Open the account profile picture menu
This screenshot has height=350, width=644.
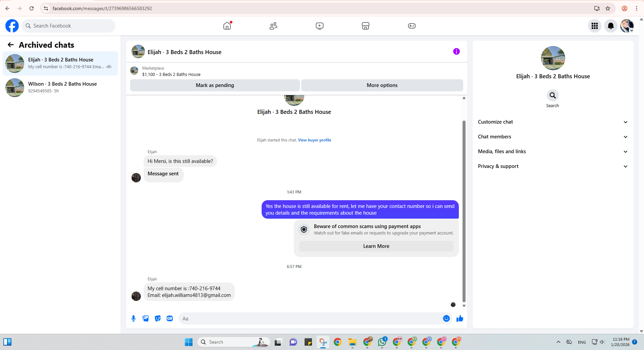(627, 26)
